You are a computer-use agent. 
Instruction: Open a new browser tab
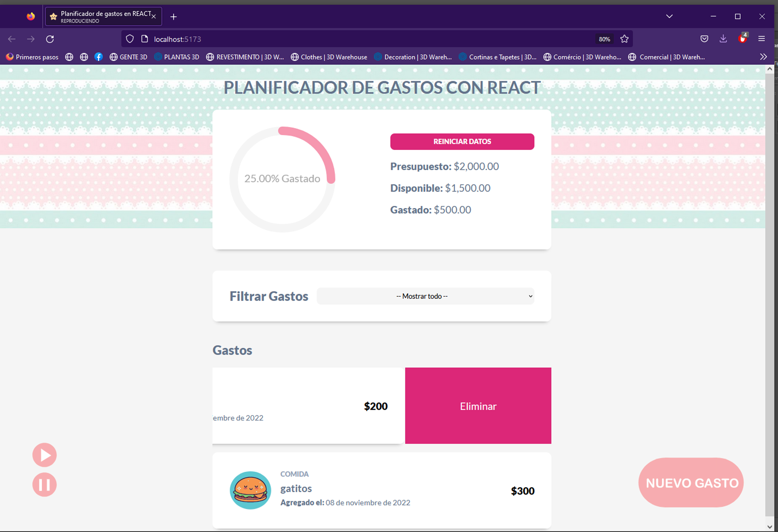tap(173, 17)
